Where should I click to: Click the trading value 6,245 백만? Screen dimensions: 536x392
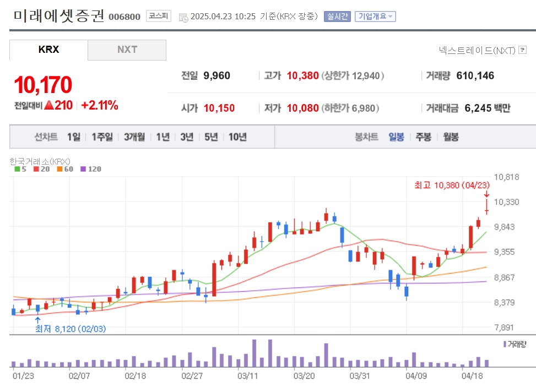[488, 108]
